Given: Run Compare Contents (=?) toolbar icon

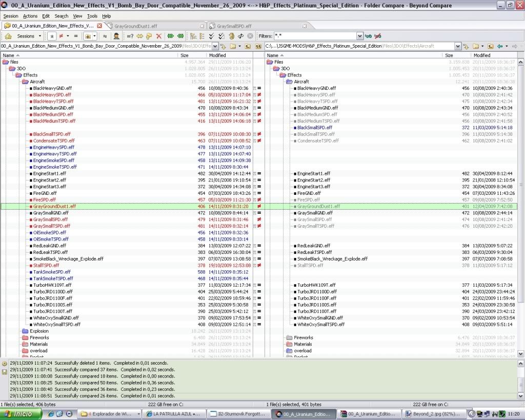Looking at the screenshot, I should tap(130, 36).
